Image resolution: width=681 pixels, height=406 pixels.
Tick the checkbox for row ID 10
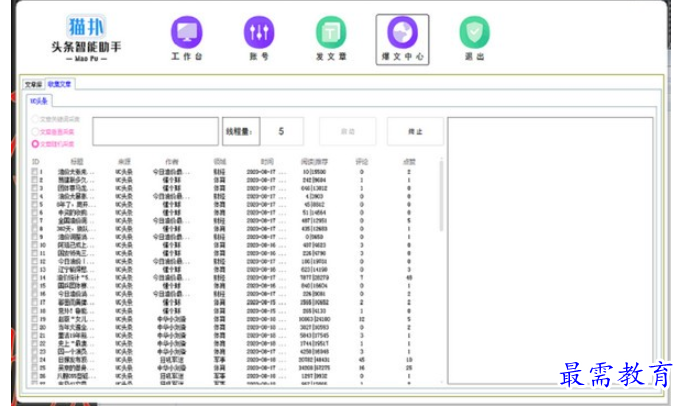pyautogui.click(x=35, y=245)
